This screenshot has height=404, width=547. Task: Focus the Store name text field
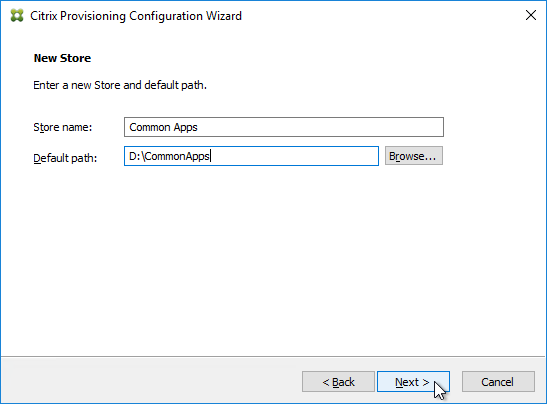pyautogui.click(x=284, y=127)
